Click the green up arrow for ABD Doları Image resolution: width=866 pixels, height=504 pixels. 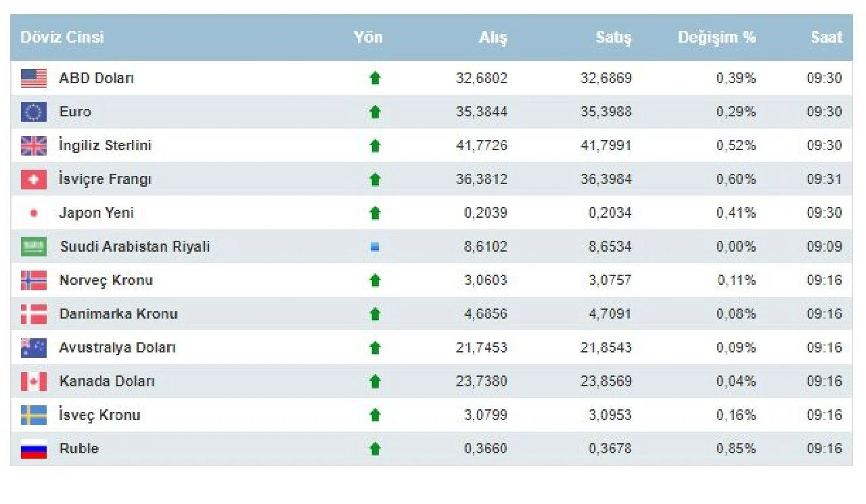(x=376, y=78)
